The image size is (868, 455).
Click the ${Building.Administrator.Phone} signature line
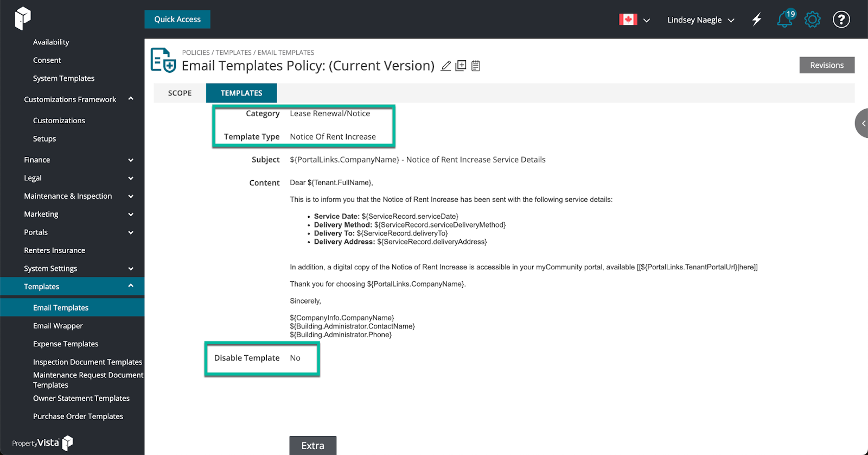[x=341, y=334]
